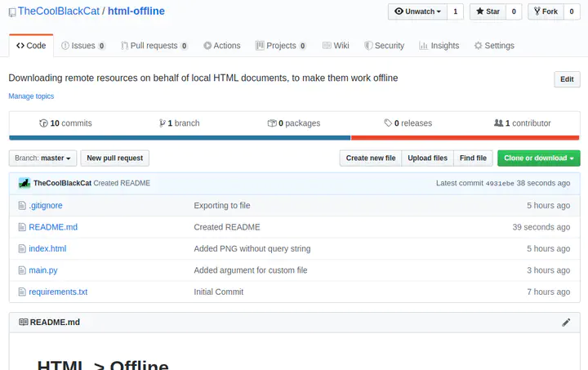Click commit message 'Exporting to file'
This screenshot has height=370, width=588.
[x=222, y=206]
